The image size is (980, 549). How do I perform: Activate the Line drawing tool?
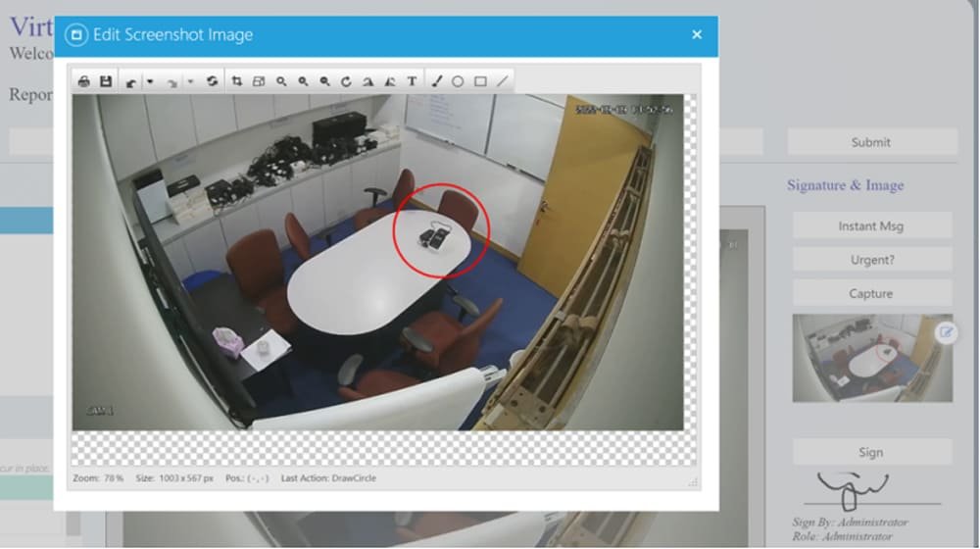502,82
